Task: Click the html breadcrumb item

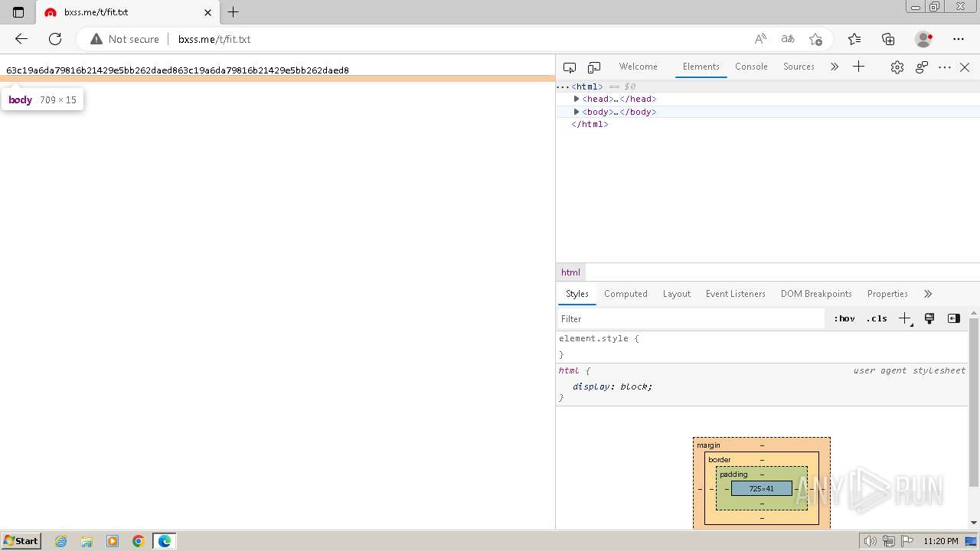Action: [x=570, y=272]
